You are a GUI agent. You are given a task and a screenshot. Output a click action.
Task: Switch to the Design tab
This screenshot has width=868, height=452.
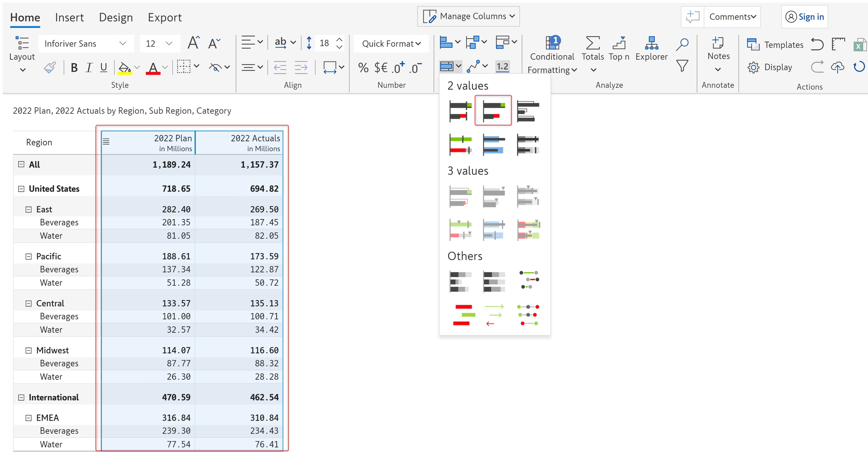coord(116,17)
